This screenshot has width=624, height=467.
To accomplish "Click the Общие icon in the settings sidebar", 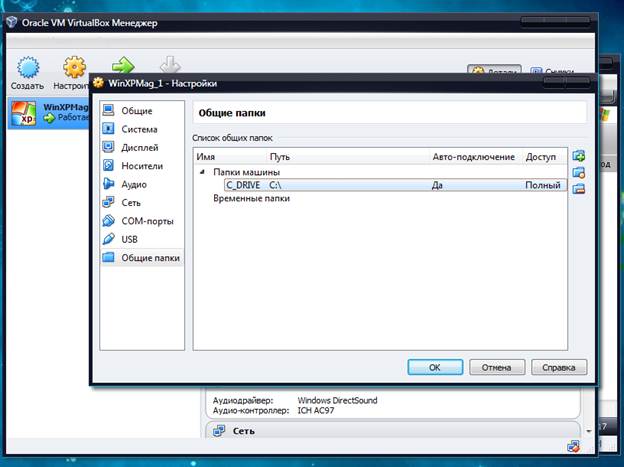I will [108, 110].
